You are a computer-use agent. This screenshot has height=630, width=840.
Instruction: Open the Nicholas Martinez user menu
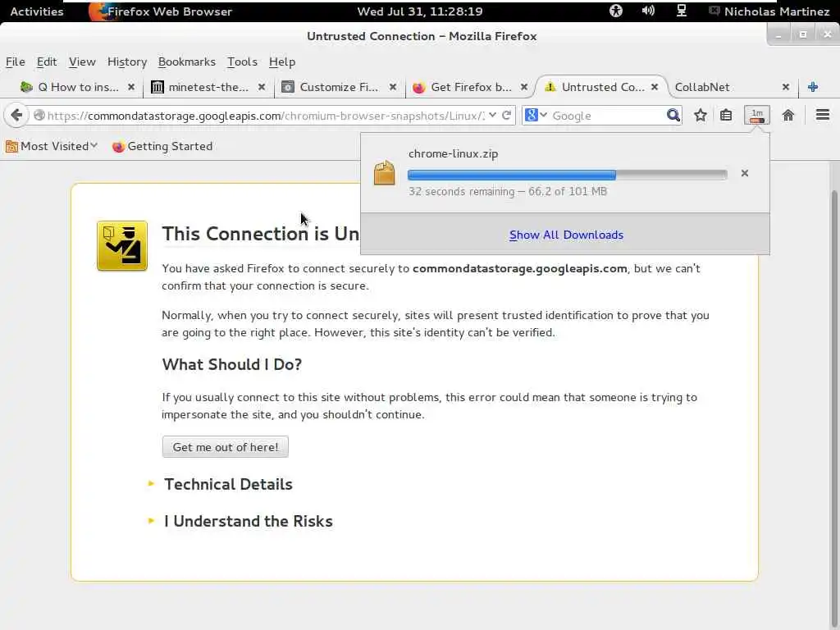click(769, 11)
